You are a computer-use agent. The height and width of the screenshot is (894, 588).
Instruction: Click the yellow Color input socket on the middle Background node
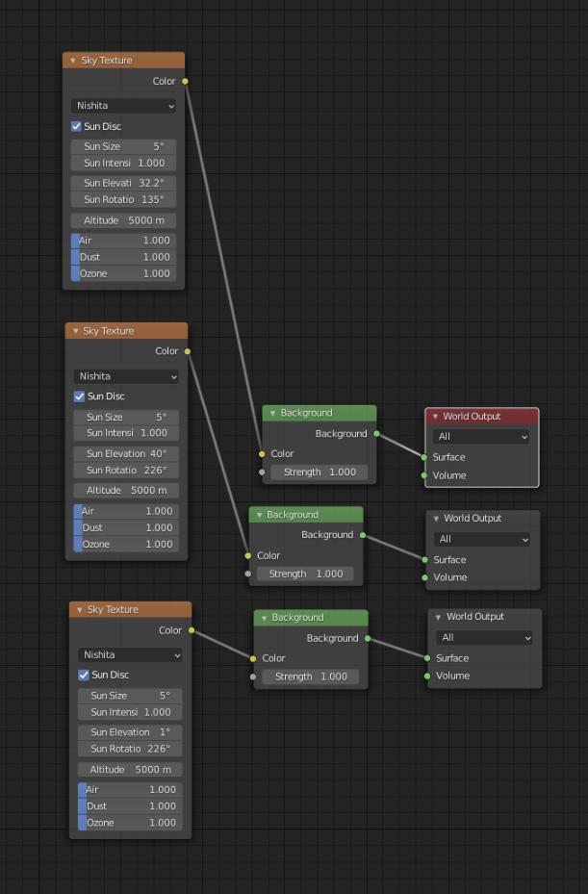(248, 555)
